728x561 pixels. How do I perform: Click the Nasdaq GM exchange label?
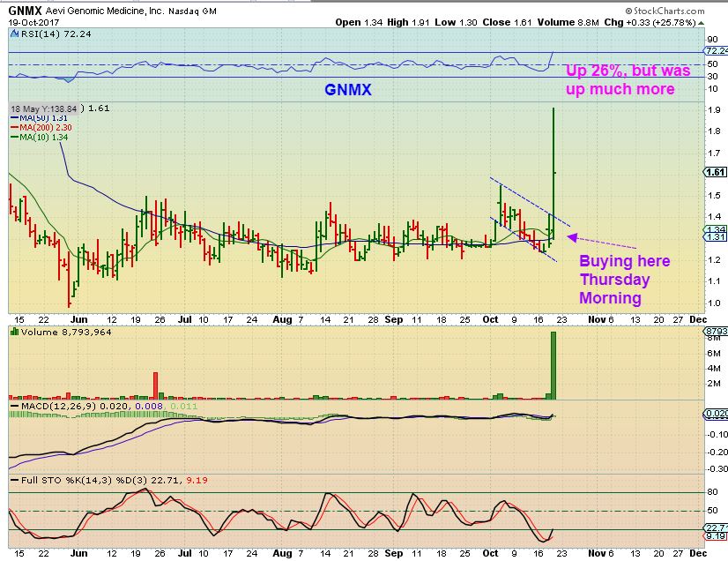(192, 11)
